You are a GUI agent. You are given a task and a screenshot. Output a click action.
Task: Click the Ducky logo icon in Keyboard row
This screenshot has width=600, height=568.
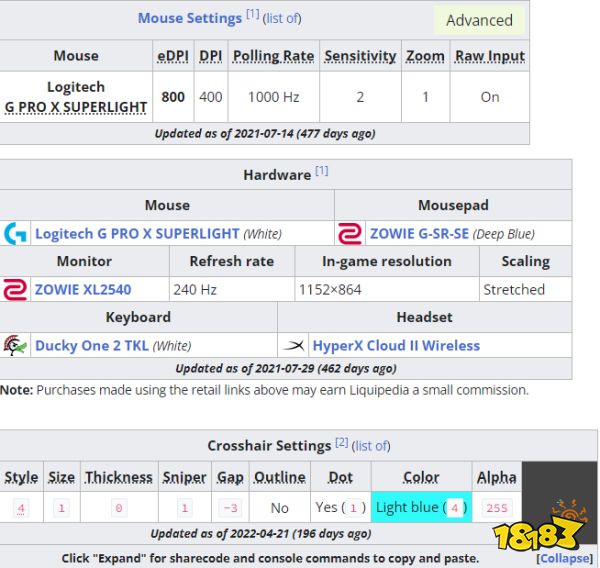[15, 345]
